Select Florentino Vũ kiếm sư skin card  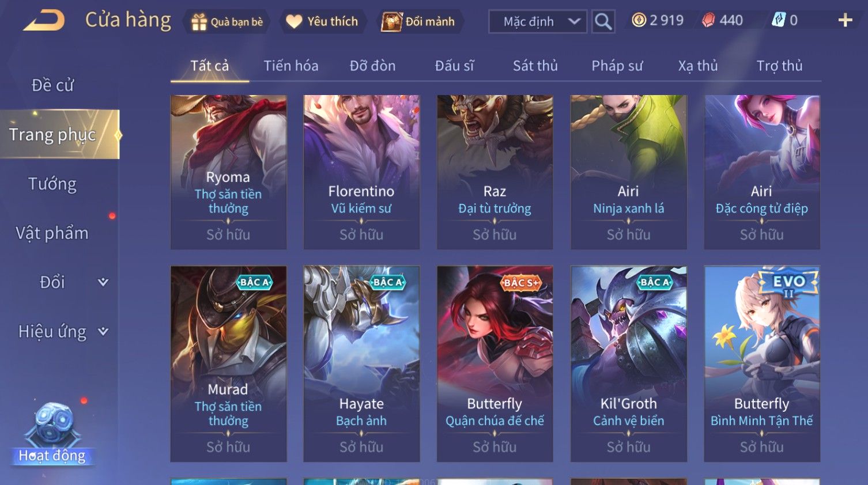click(361, 172)
